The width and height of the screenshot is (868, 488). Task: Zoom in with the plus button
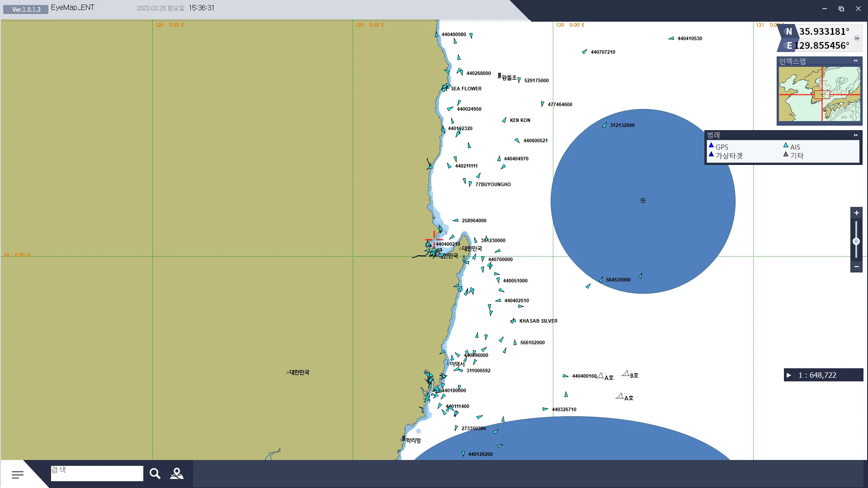856,213
